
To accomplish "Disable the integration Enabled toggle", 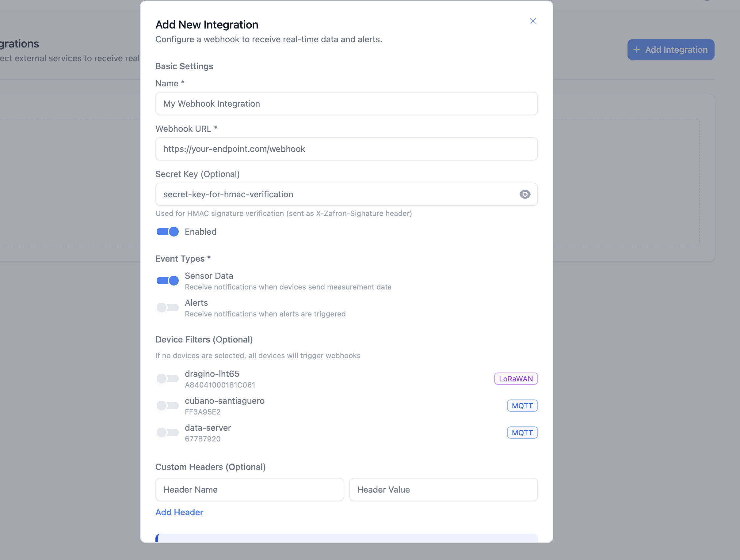I will (x=167, y=231).
